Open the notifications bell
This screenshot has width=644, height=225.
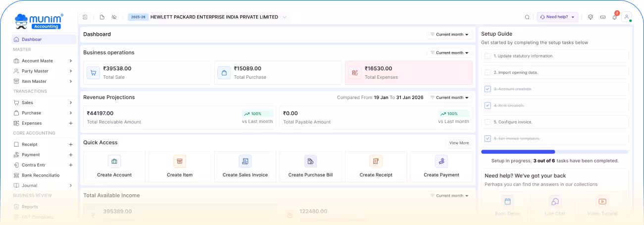(615, 17)
